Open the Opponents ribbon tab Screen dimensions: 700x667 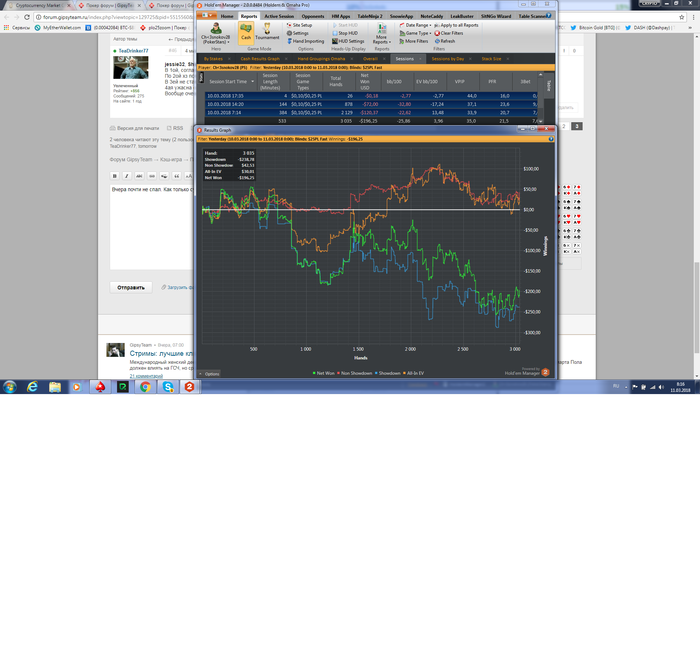pyautogui.click(x=312, y=16)
